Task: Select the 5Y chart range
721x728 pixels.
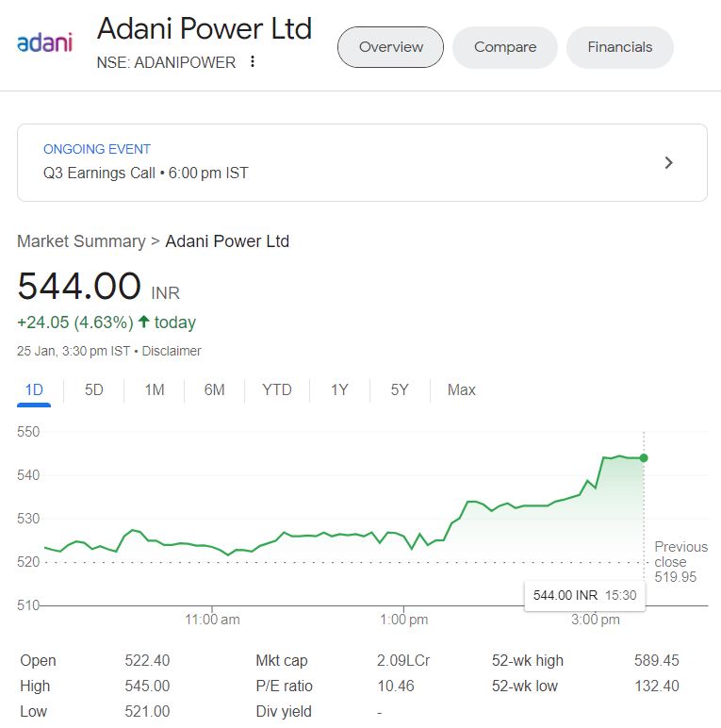Action: pos(400,389)
